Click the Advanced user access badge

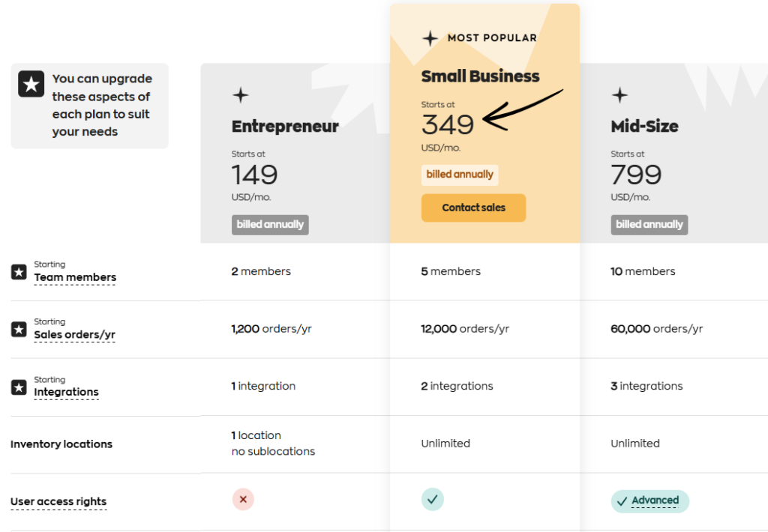coord(649,501)
